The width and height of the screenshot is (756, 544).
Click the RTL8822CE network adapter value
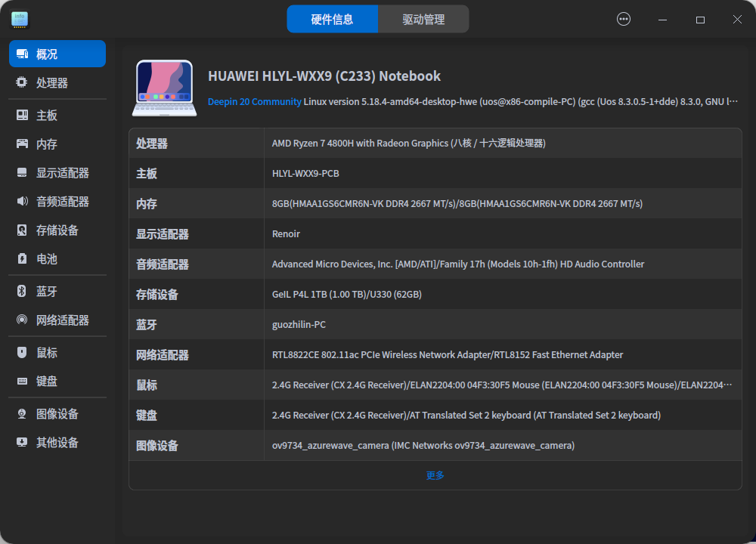(x=448, y=355)
